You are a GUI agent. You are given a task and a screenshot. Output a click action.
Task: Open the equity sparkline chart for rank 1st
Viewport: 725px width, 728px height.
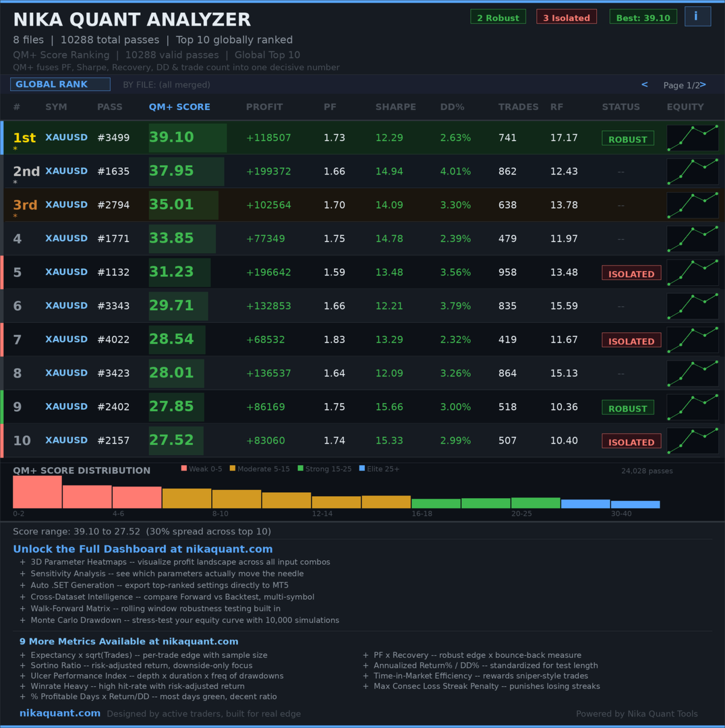[x=692, y=138]
